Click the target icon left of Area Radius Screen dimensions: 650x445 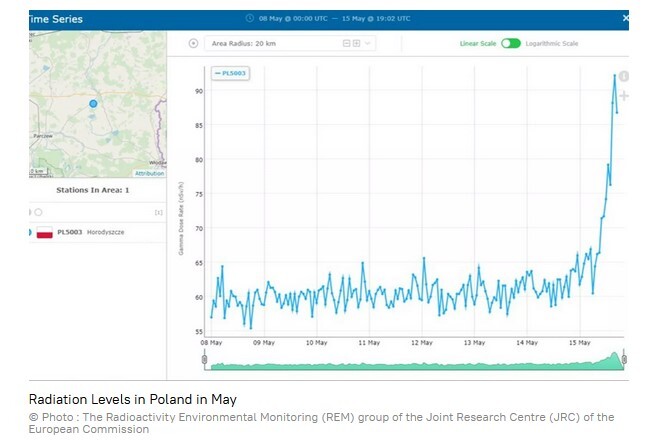point(193,44)
